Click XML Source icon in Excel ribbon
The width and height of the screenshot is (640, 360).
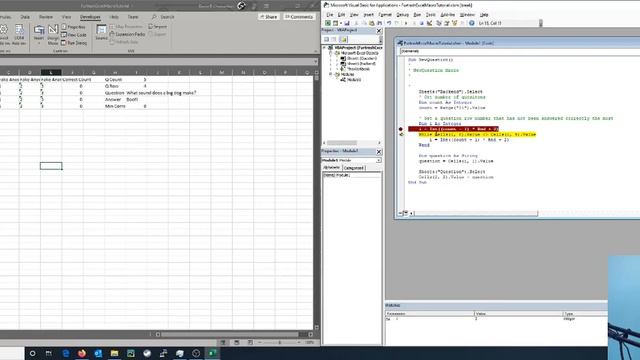pos(101,33)
